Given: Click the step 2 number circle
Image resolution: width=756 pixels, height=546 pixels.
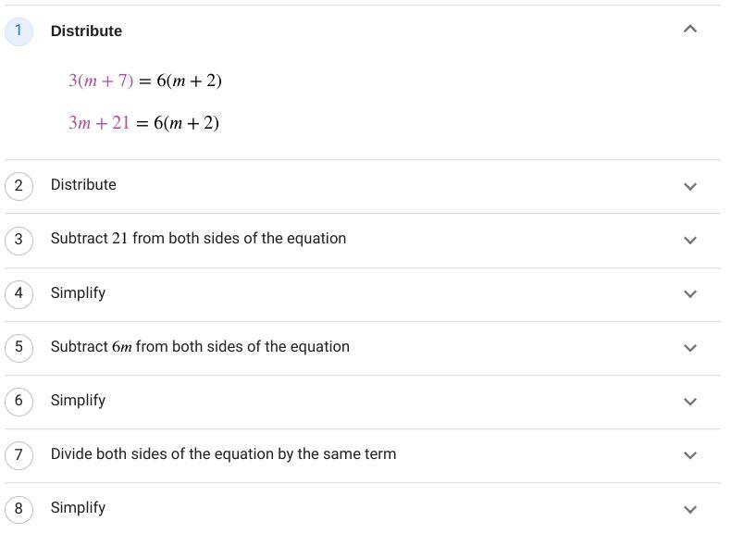Looking at the screenshot, I should coord(19,185).
